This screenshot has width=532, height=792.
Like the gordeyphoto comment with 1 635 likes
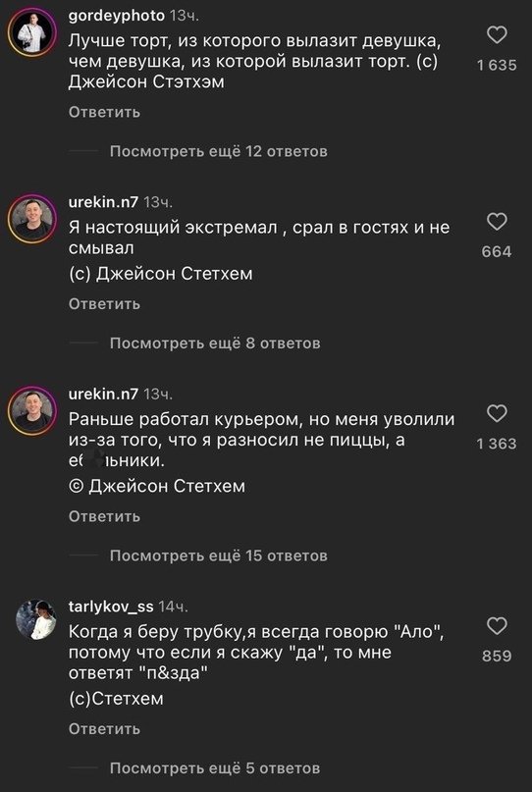pyautogui.click(x=497, y=35)
